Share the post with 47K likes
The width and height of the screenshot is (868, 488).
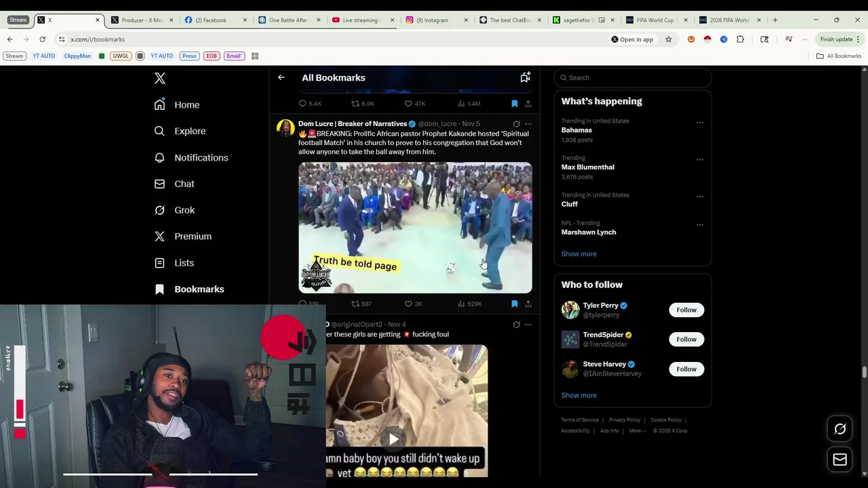click(528, 104)
